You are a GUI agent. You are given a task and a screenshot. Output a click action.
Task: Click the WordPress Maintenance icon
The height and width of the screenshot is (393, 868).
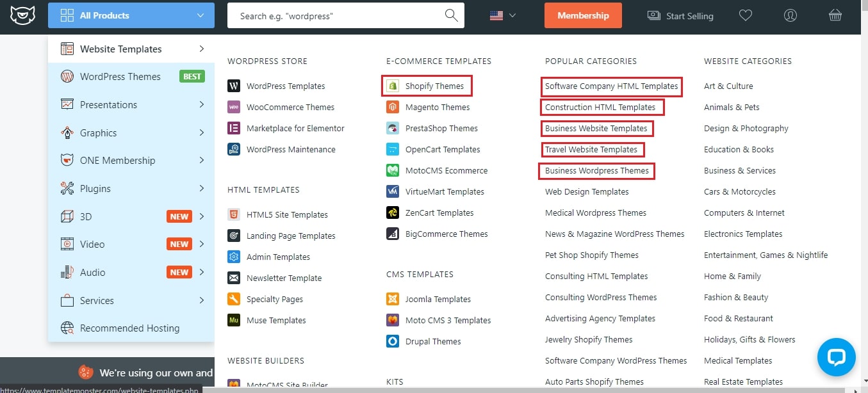click(234, 149)
